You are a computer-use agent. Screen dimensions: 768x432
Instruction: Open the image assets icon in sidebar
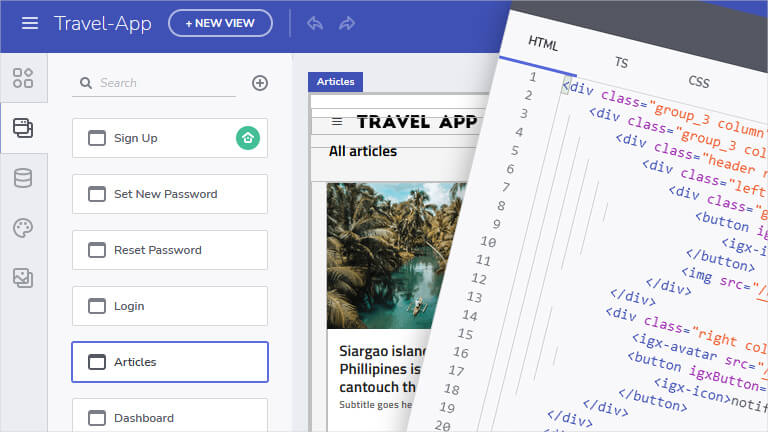pos(22,278)
